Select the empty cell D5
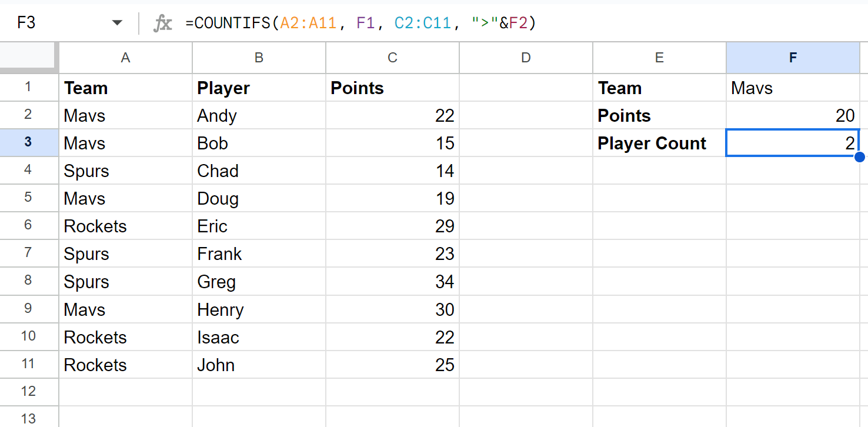Image resolution: width=868 pixels, height=427 pixels. click(x=525, y=198)
